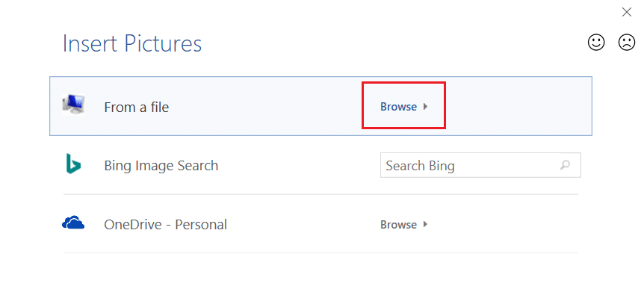Expand the arrow beside OneDrive Browse
Viewport: 644px width, 301px height.
[x=426, y=224]
